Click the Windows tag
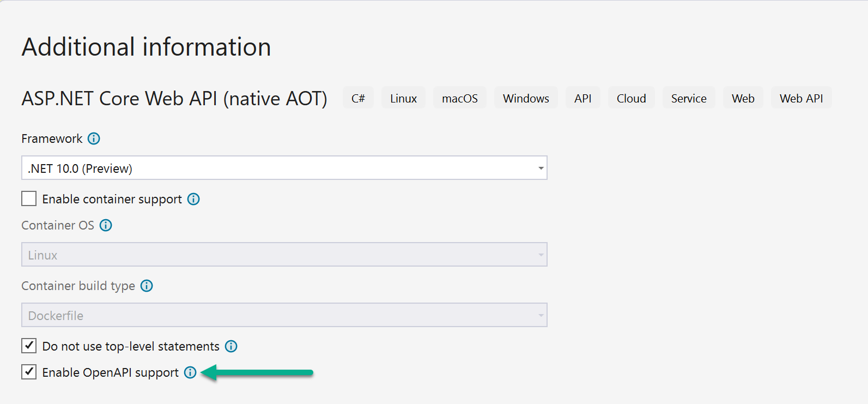 526,98
